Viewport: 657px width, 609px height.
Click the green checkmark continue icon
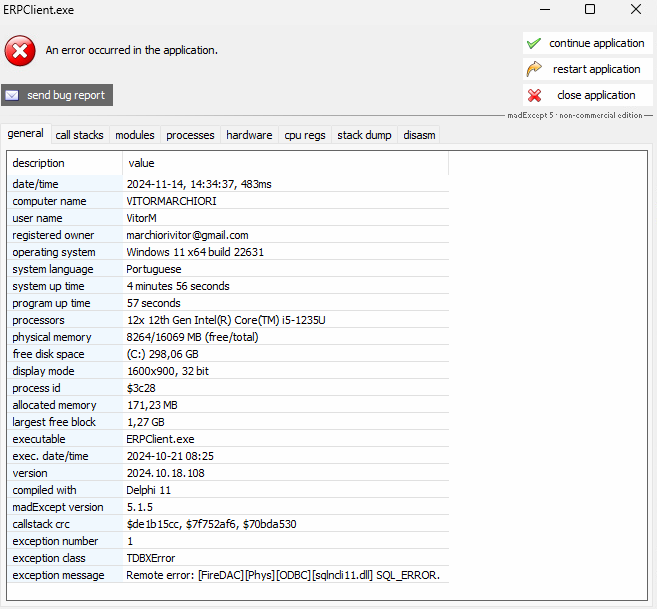534,43
